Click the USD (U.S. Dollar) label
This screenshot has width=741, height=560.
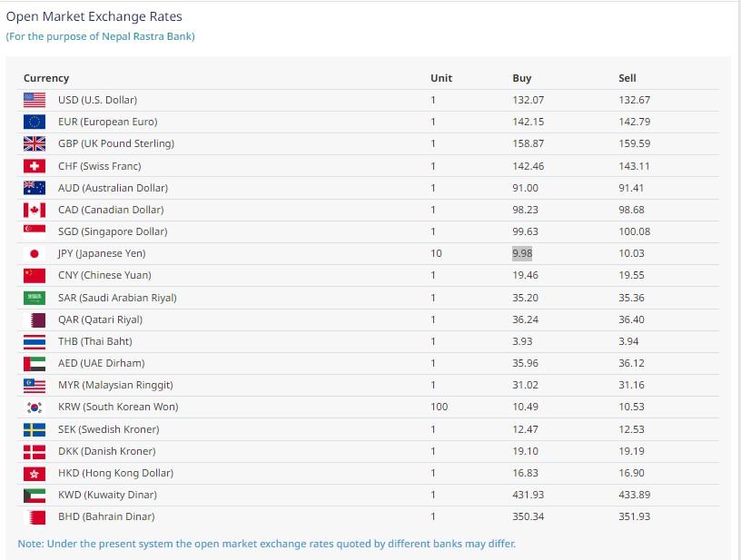coord(97,100)
